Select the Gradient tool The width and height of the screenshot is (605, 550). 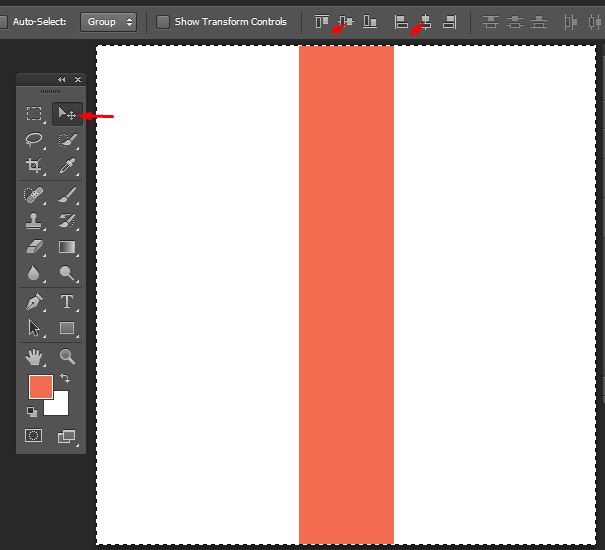coord(67,247)
